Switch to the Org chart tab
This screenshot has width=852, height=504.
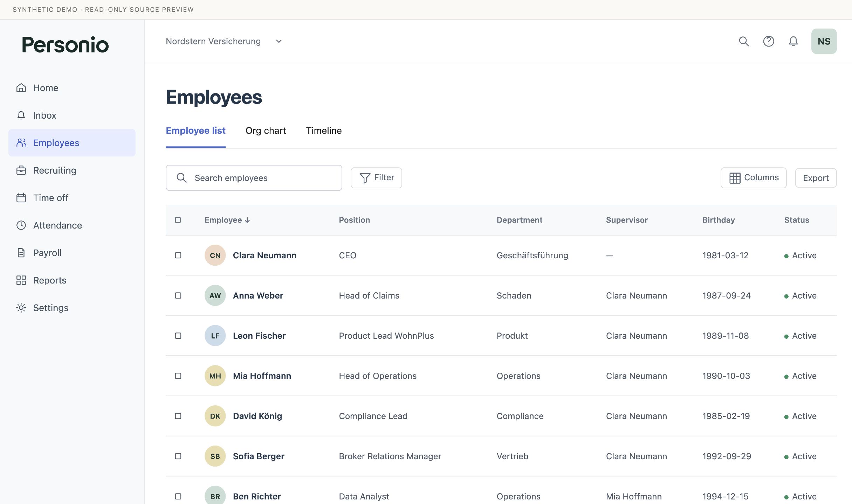coord(266,131)
